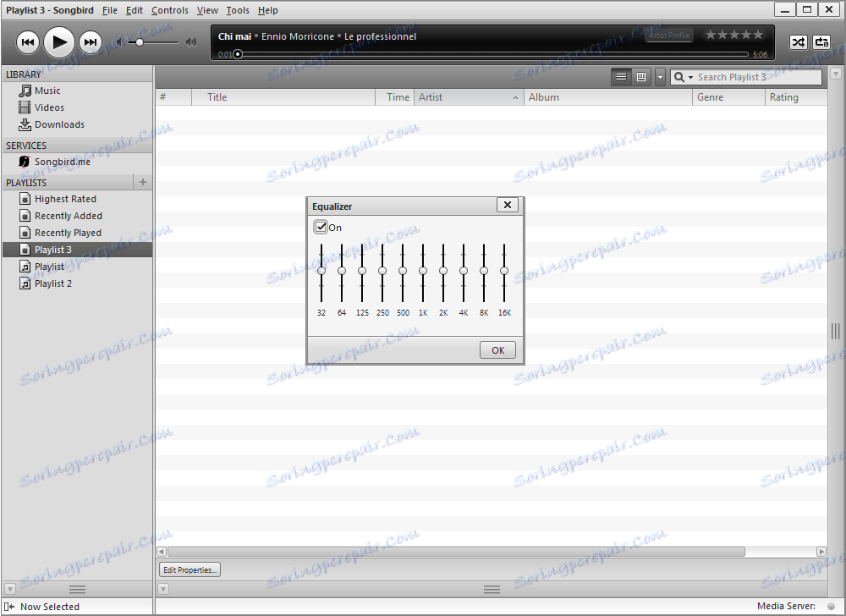Image resolution: width=846 pixels, height=616 pixels.
Task: Toggle shuffle mode
Action: pos(798,42)
